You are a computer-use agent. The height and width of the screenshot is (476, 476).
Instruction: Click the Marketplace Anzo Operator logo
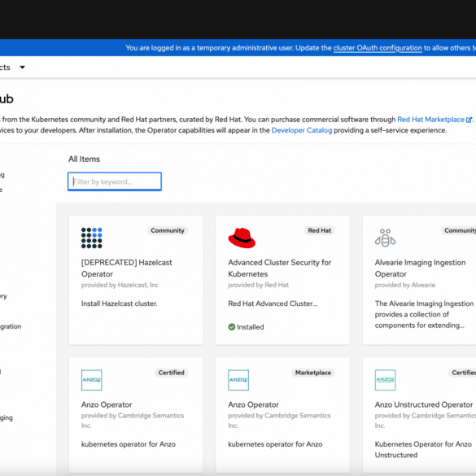point(238,380)
